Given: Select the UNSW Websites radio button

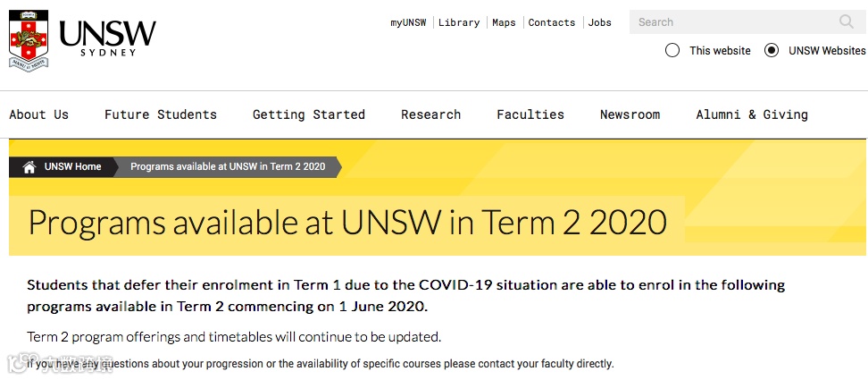Looking at the screenshot, I should pos(772,50).
